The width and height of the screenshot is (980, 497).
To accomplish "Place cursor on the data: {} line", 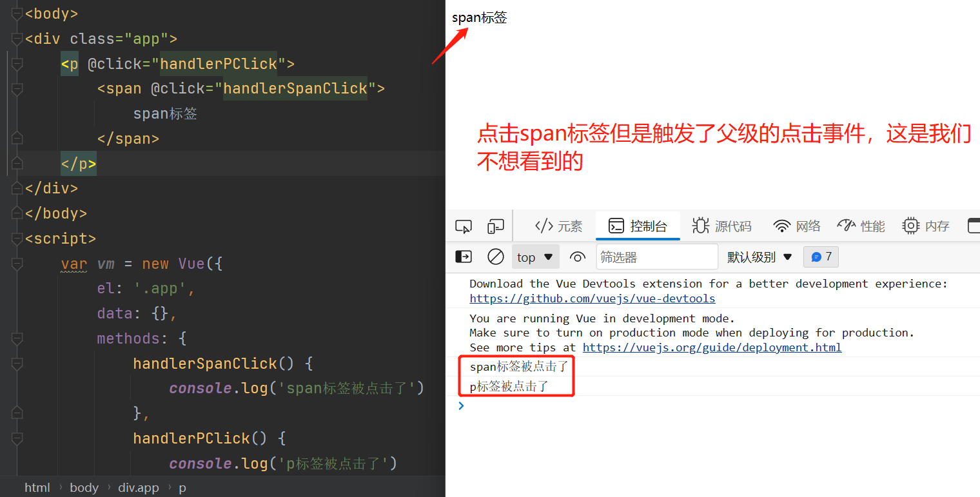I will point(137,314).
